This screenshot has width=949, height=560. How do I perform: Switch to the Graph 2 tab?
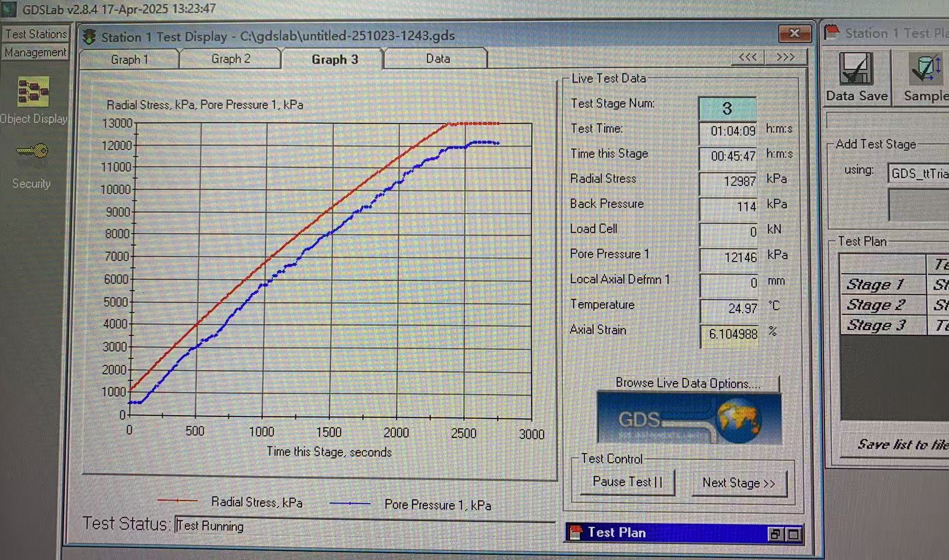231,59
